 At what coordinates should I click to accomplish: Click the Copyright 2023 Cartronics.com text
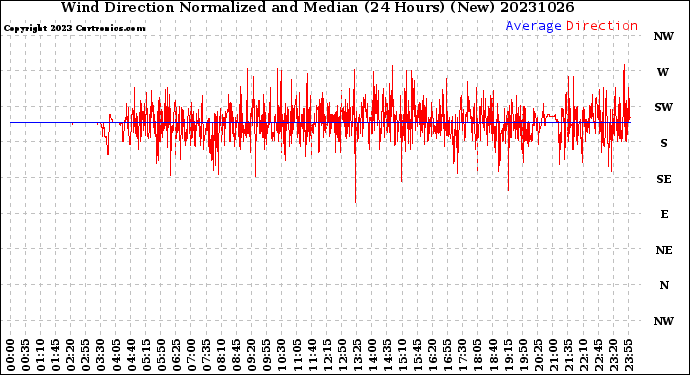[x=74, y=28]
